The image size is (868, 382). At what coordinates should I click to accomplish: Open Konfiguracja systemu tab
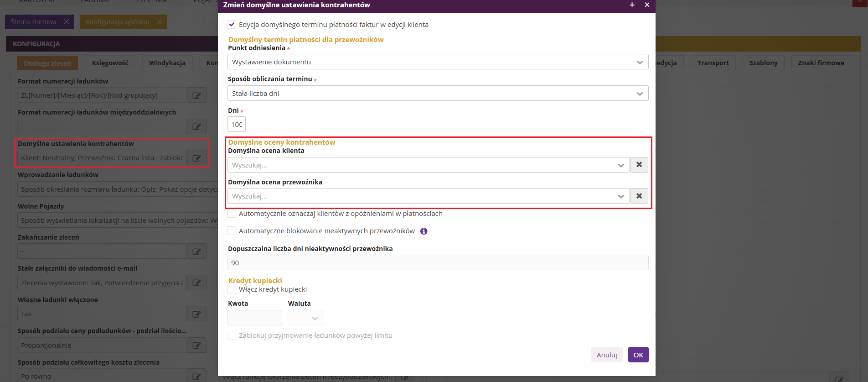point(118,21)
